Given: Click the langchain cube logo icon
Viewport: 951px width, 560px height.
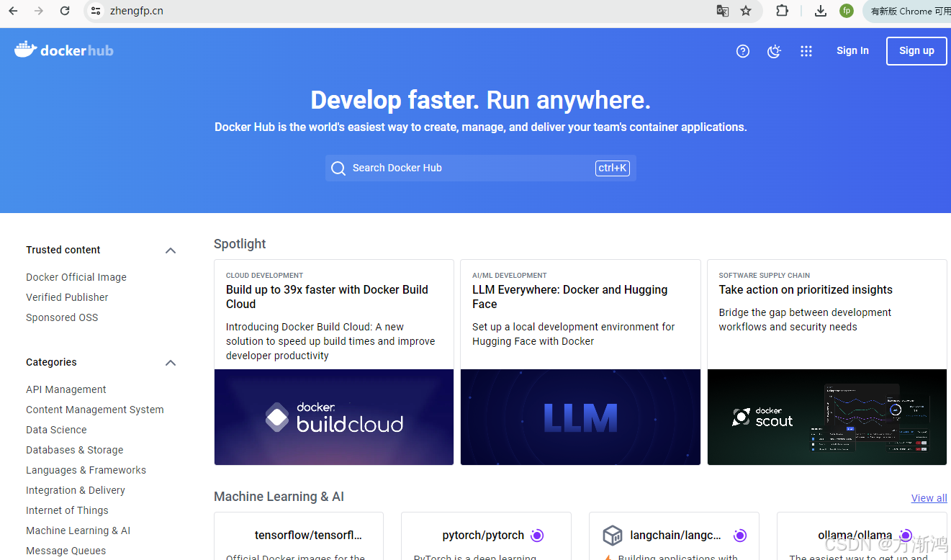Looking at the screenshot, I should [612, 536].
